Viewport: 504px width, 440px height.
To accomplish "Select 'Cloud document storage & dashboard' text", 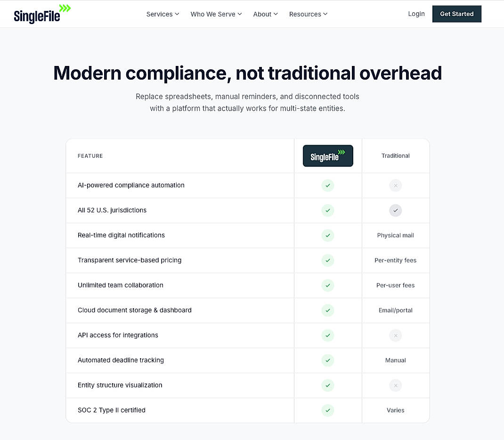I will tap(135, 310).
